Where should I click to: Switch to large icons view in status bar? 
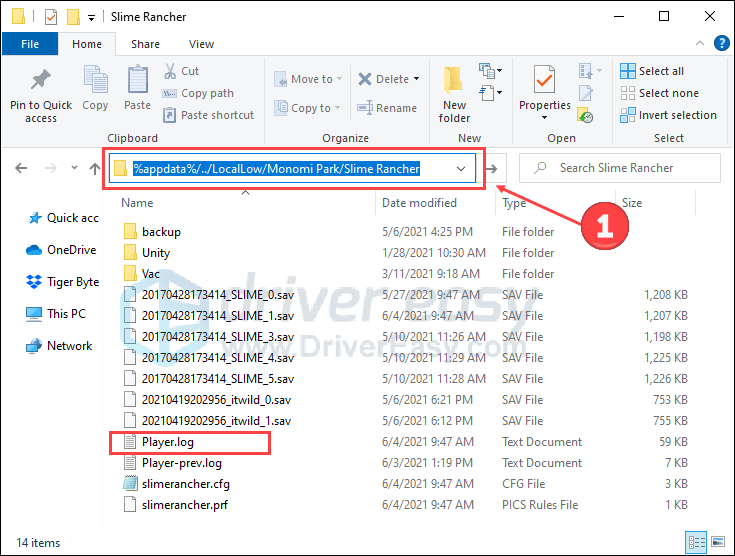[x=718, y=542]
